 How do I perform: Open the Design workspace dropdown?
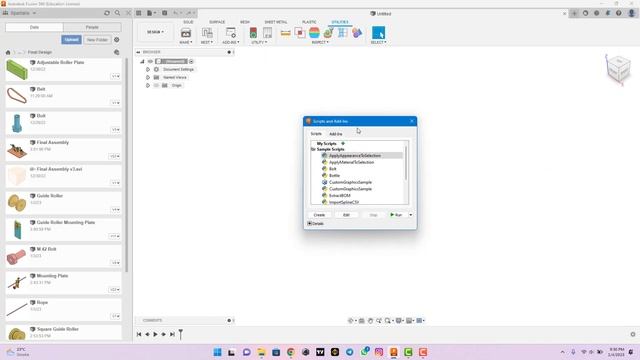tap(155, 32)
